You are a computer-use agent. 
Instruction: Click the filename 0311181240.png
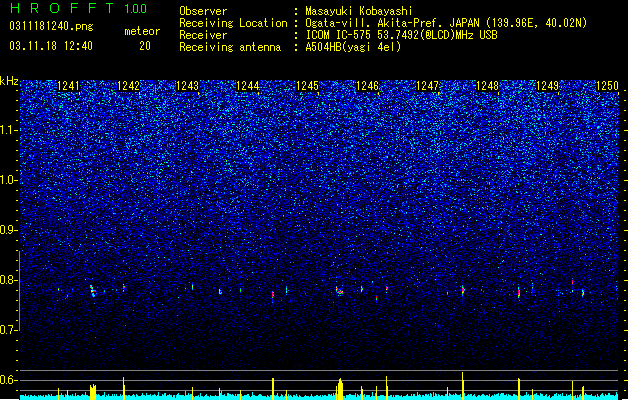point(51,27)
